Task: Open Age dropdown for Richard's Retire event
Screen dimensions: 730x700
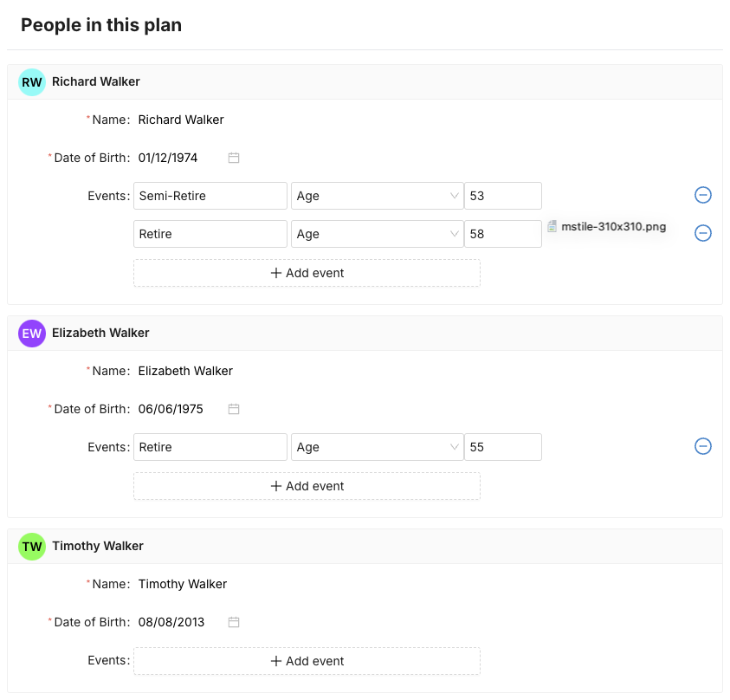Action: 377,234
